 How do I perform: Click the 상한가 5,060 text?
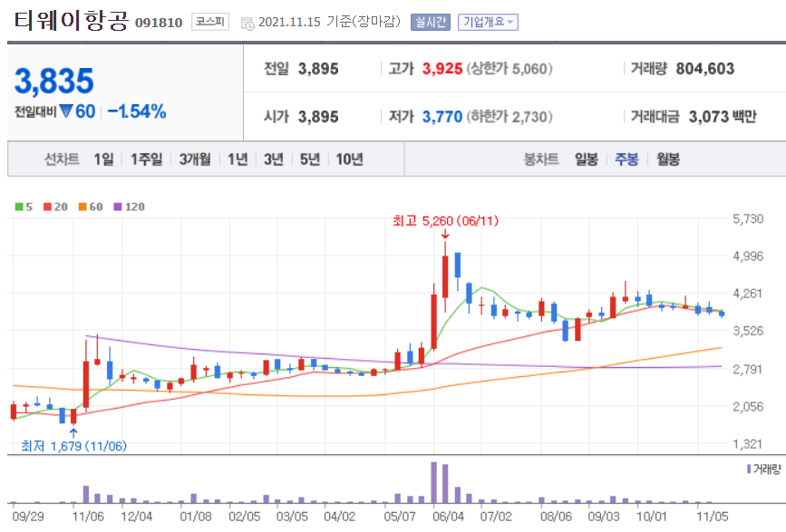pos(509,69)
